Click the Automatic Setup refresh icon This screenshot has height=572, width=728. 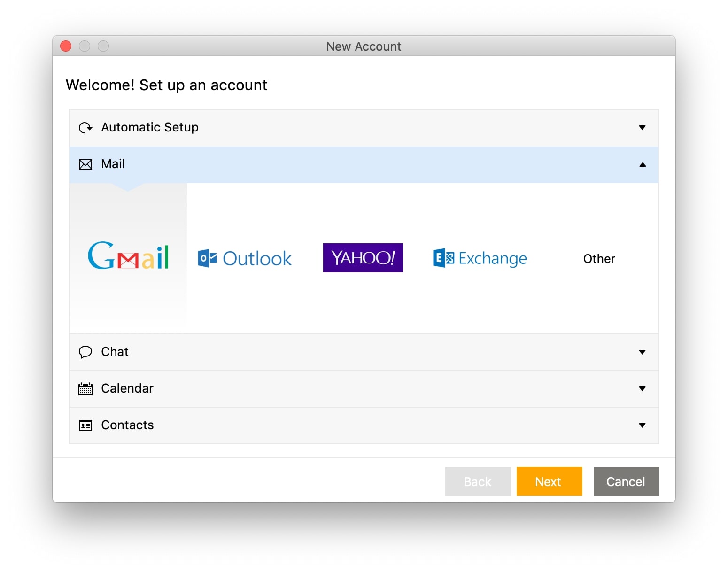pos(85,128)
